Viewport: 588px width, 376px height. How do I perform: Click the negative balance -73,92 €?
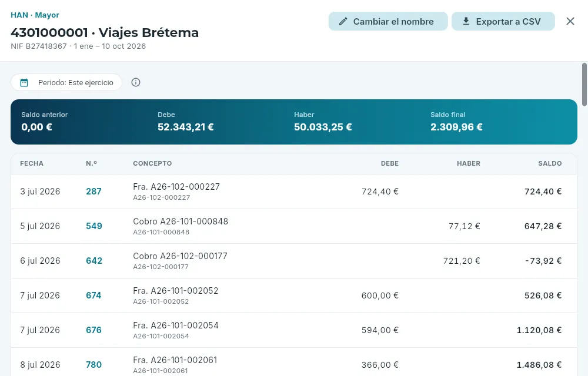(x=543, y=261)
